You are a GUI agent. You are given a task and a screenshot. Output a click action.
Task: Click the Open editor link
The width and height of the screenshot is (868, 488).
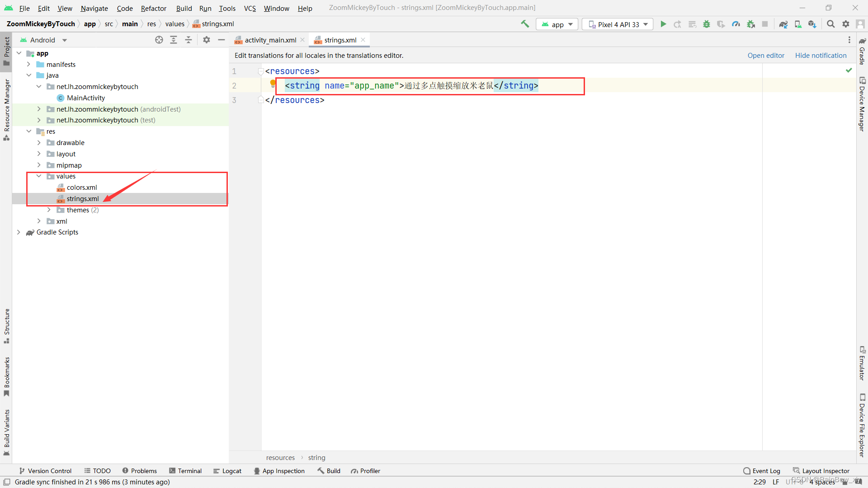tap(765, 55)
